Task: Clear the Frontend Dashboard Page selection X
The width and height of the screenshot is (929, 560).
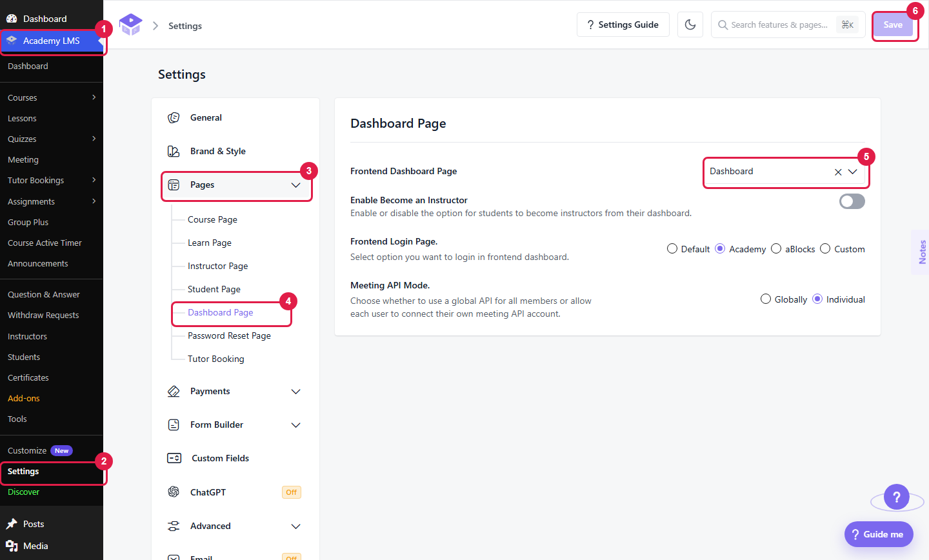Action: [x=838, y=172]
